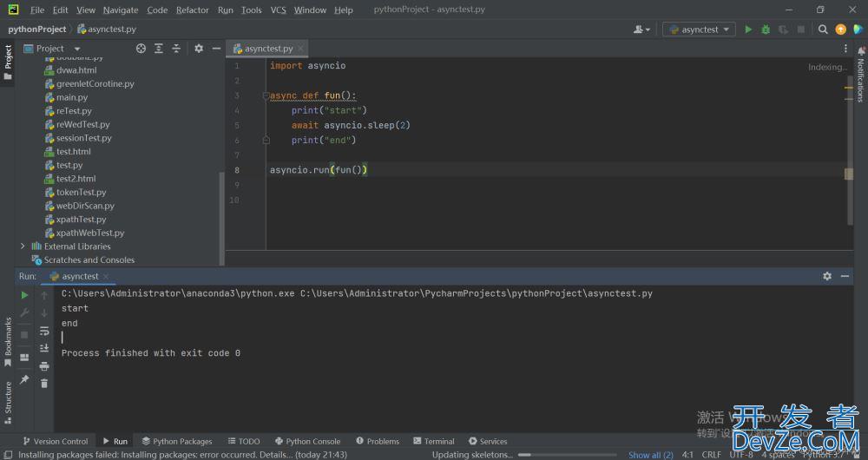Click pythonProject breadcrumb
868x460 pixels.
click(36, 30)
